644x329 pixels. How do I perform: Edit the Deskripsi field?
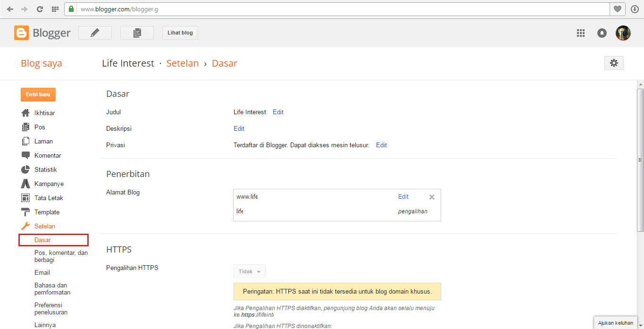pyautogui.click(x=239, y=128)
